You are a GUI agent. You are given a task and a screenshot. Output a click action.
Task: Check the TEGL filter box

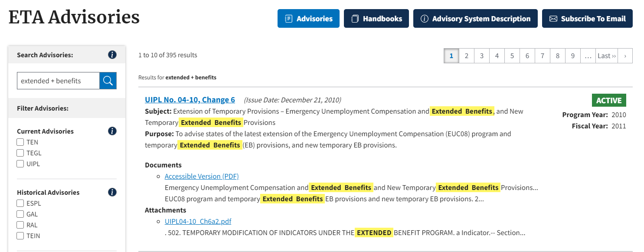20,153
